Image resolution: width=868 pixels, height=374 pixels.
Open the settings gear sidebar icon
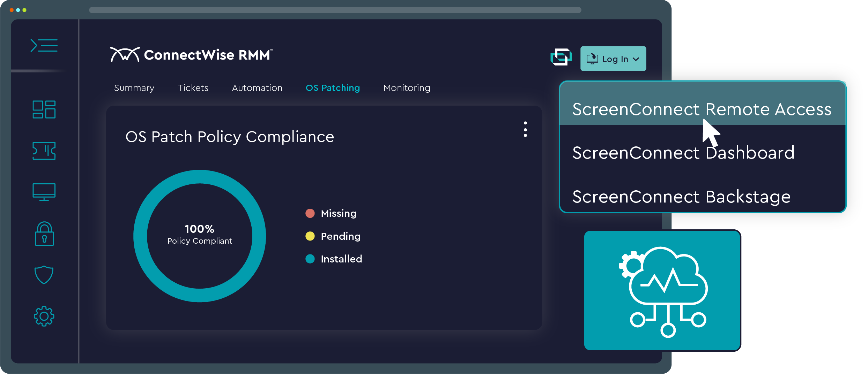pos(44,316)
